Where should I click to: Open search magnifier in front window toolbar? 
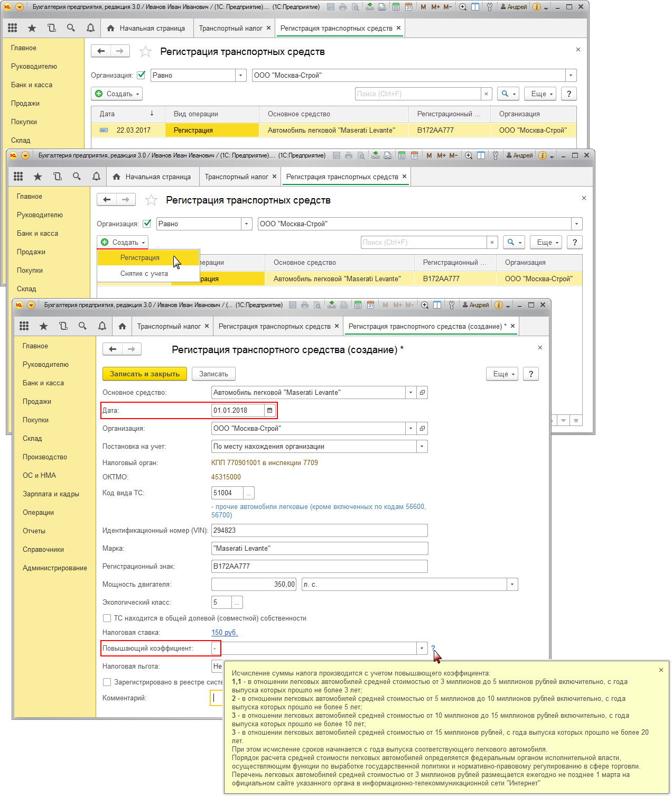pos(82,326)
